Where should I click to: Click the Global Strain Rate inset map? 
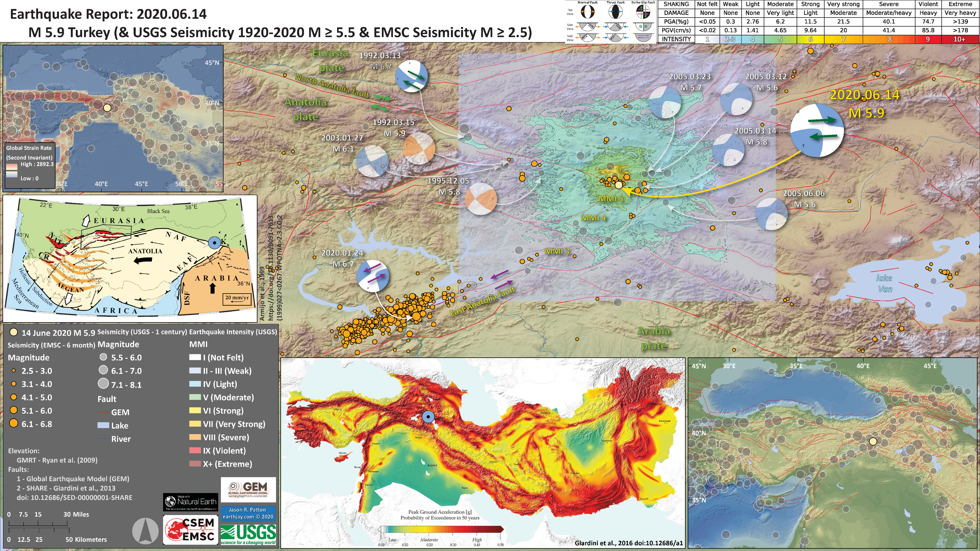(x=113, y=118)
